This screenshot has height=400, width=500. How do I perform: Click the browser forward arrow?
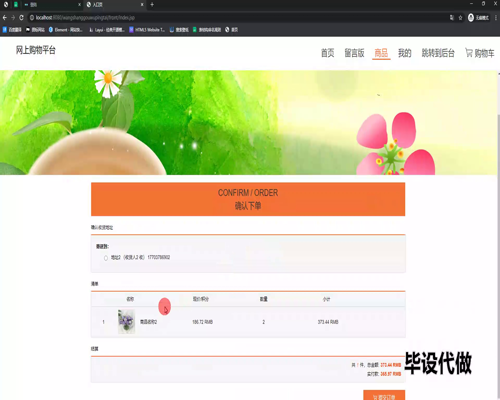pos(13,17)
